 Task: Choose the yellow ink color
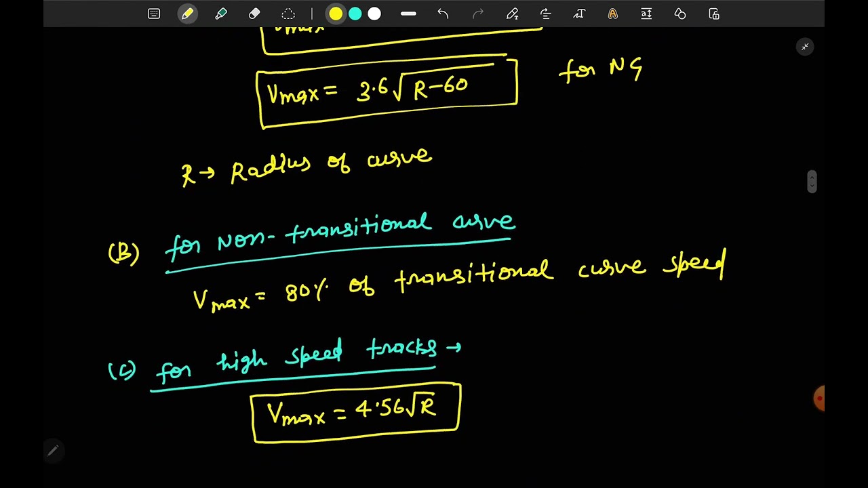click(336, 14)
